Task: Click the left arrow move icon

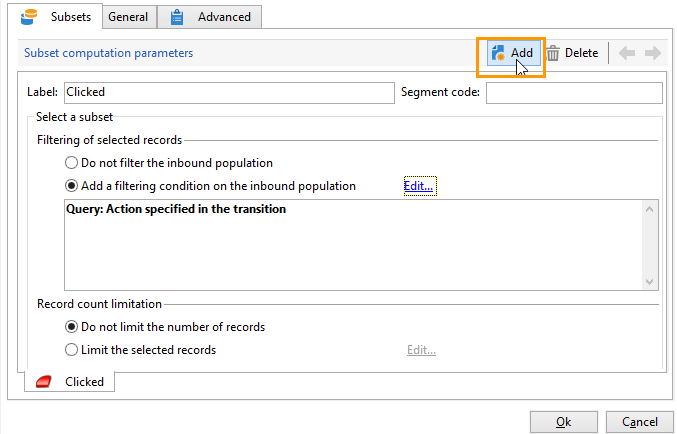Action: [627, 53]
